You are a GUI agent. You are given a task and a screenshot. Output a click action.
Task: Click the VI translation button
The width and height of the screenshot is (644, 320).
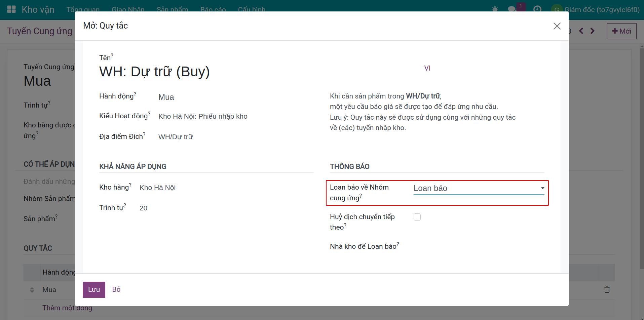[x=427, y=68]
